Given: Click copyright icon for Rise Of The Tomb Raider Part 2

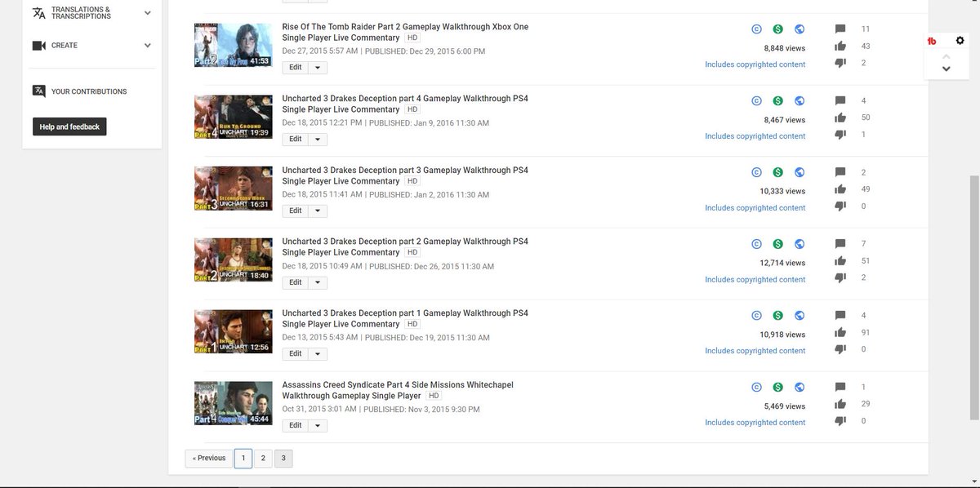Looking at the screenshot, I should (x=757, y=29).
